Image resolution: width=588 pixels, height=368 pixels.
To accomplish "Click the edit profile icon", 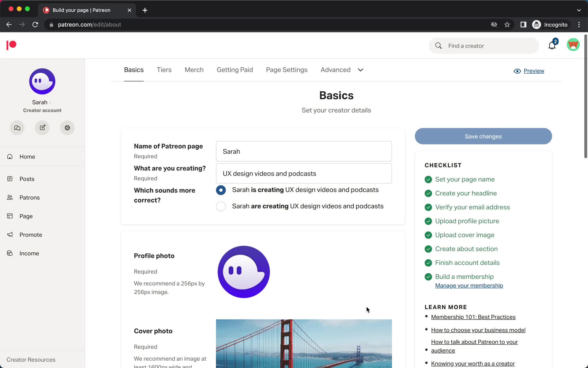I will pos(42,128).
